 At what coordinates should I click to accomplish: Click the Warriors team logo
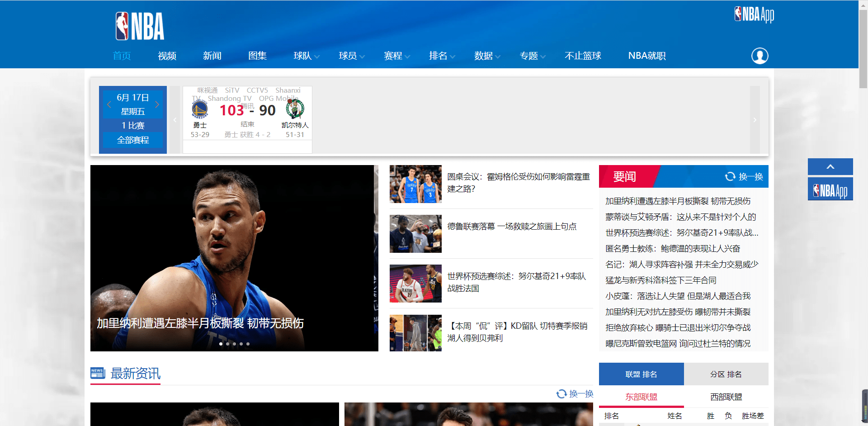click(x=200, y=109)
